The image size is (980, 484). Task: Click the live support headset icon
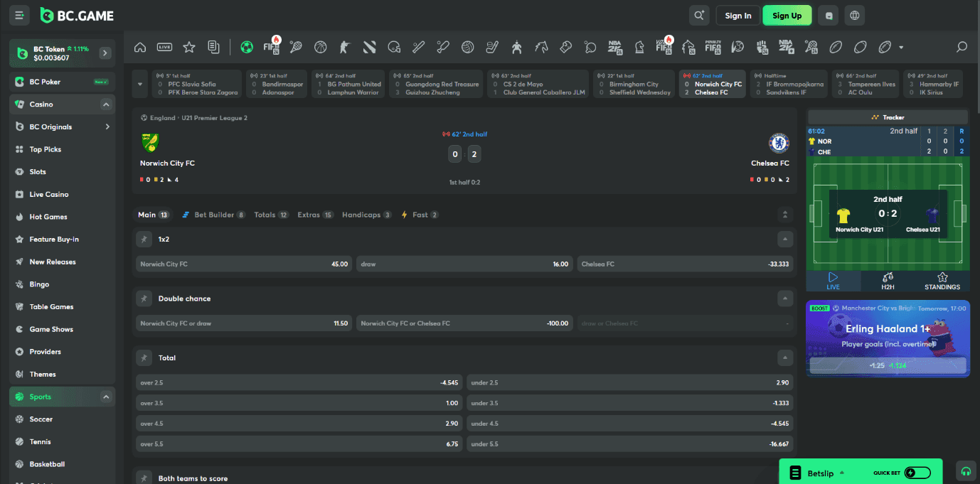tap(965, 471)
